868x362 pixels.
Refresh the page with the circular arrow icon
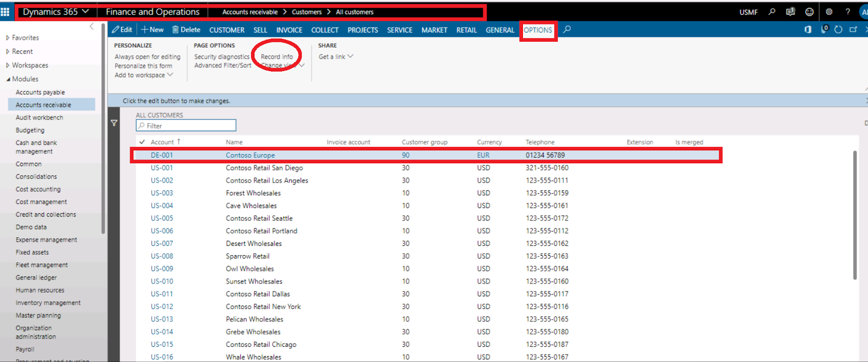coord(838,29)
